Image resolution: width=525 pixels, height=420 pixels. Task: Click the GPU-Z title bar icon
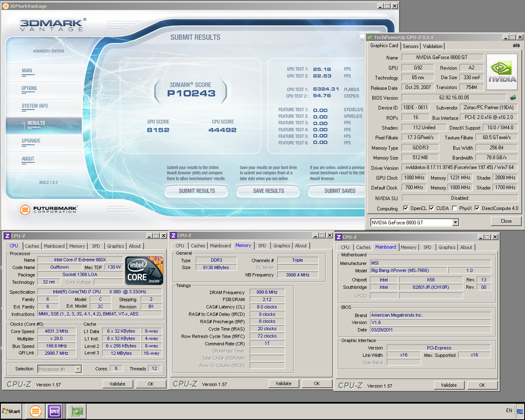[370, 37]
